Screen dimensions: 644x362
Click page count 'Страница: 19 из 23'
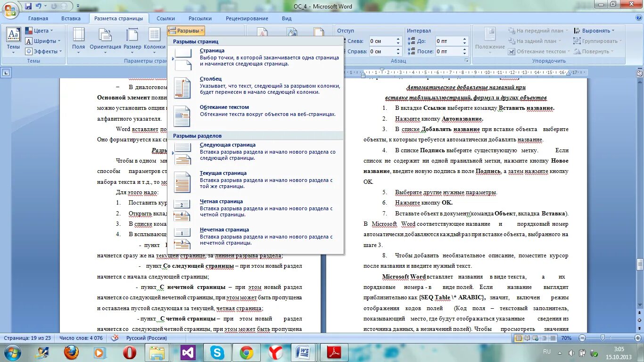coord(27,338)
